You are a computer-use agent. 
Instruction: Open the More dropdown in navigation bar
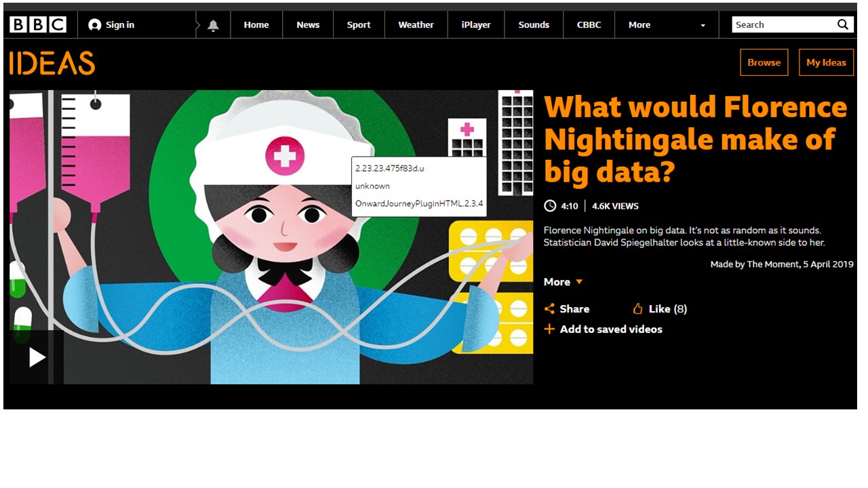click(x=703, y=25)
